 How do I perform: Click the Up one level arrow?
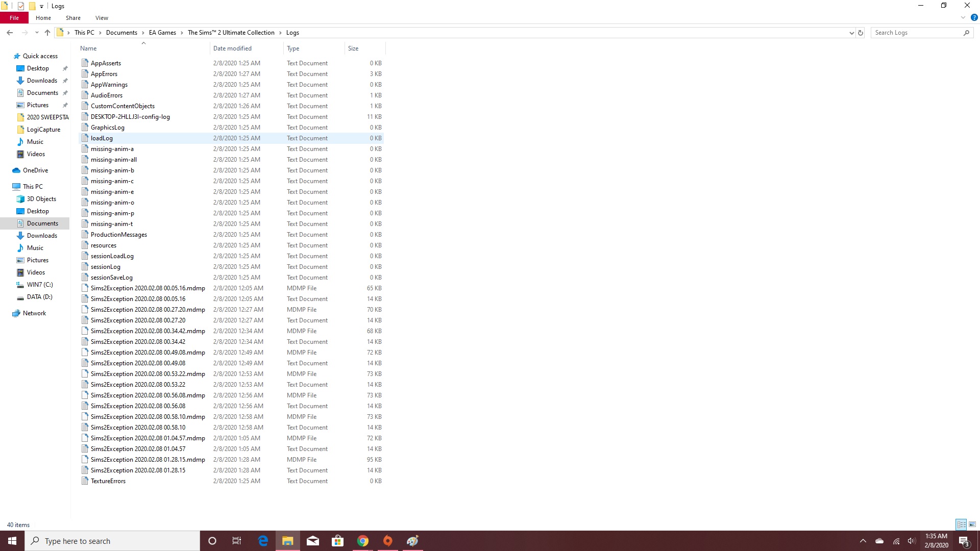(x=47, y=33)
